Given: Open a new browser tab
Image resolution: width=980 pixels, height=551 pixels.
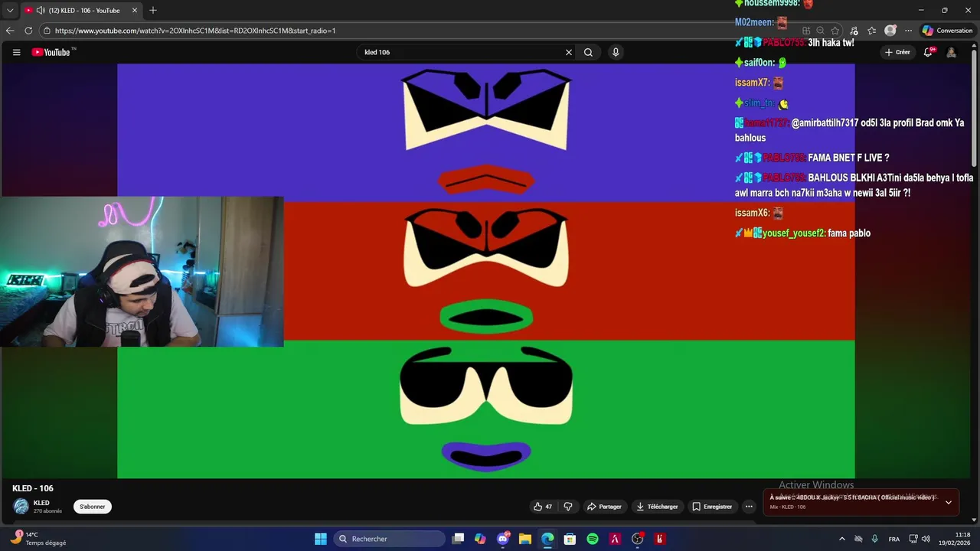Looking at the screenshot, I should 153,11.
